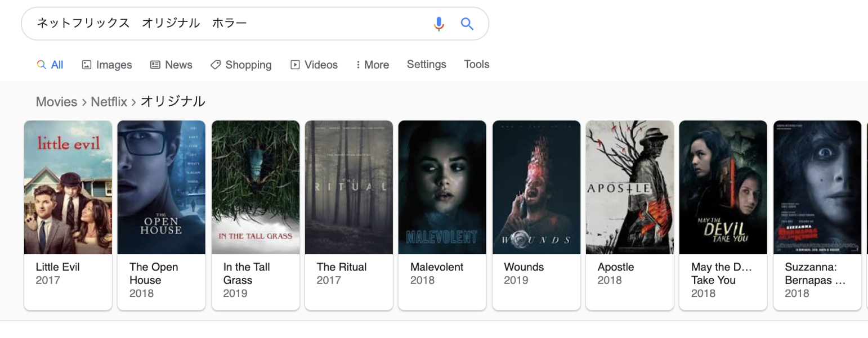This screenshot has width=868, height=338.
Task: Click the year 2017 under The Ritual
Action: [x=329, y=280]
